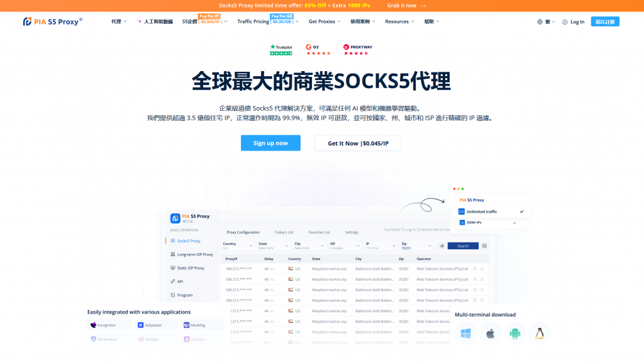Image resolution: width=644 pixels, height=364 pixels.
Task: Toggle the eye icon on the top proxy row
Action: click(x=475, y=268)
